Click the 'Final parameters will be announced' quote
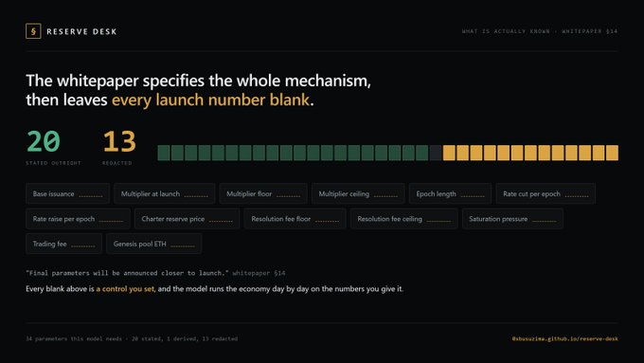 point(127,273)
